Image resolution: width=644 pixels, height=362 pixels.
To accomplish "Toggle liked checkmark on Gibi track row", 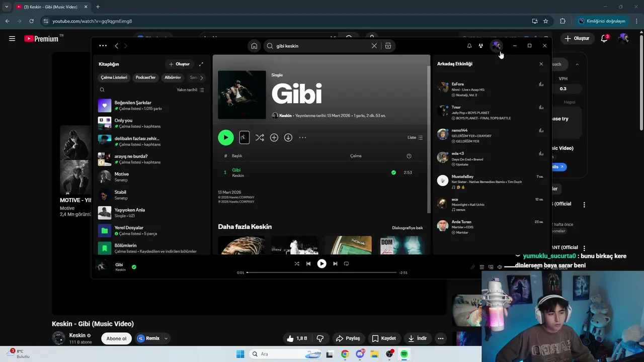I will point(393,172).
